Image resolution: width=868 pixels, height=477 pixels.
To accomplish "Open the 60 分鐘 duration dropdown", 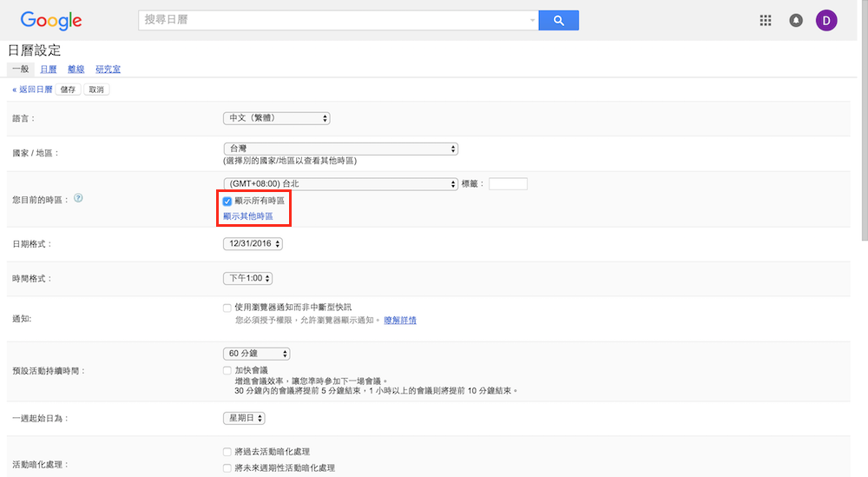I will point(256,354).
